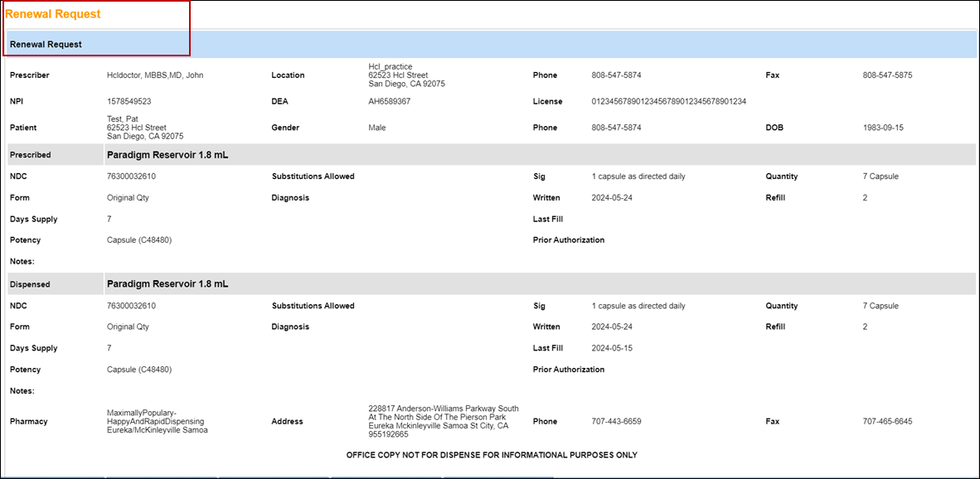The height and width of the screenshot is (479, 980).
Task: Click the orange Renewal Request page title
Action: [53, 14]
